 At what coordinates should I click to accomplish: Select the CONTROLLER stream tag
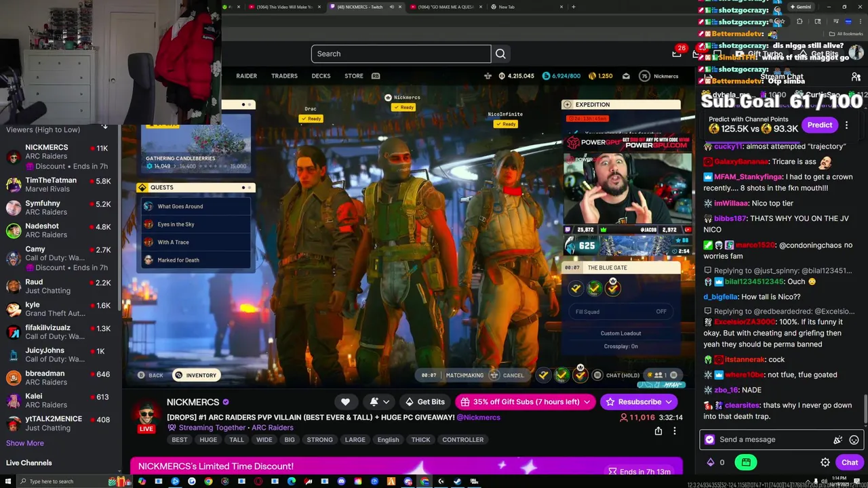pyautogui.click(x=463, y=440)
